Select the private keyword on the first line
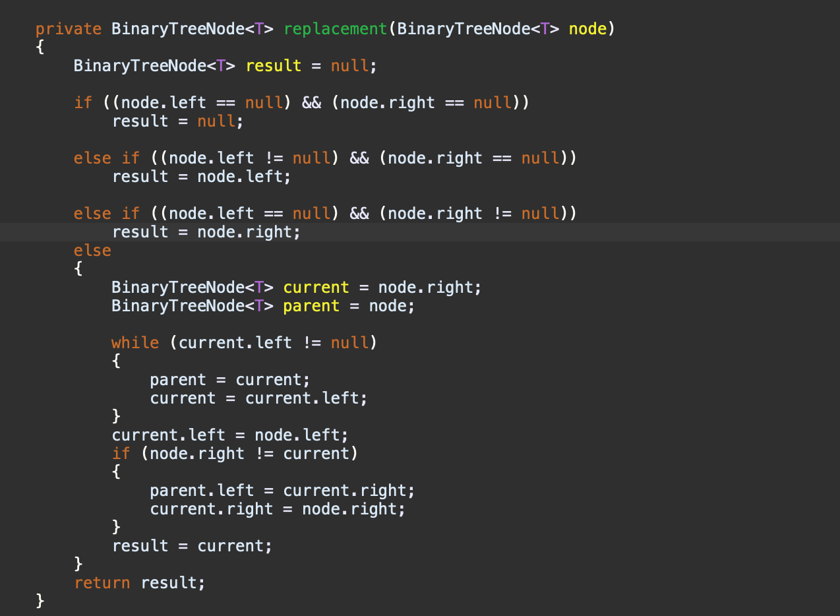 (x=68, y=28)
